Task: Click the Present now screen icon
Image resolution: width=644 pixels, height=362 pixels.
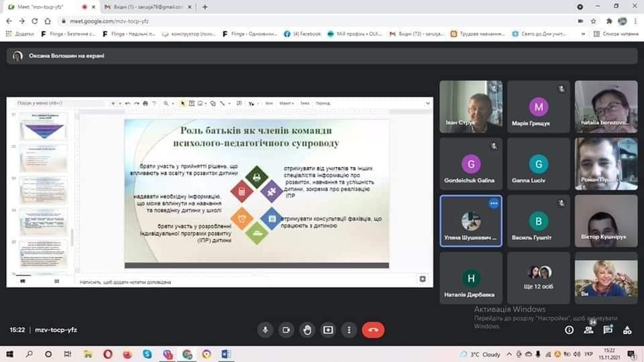Action: click(328, 329)
